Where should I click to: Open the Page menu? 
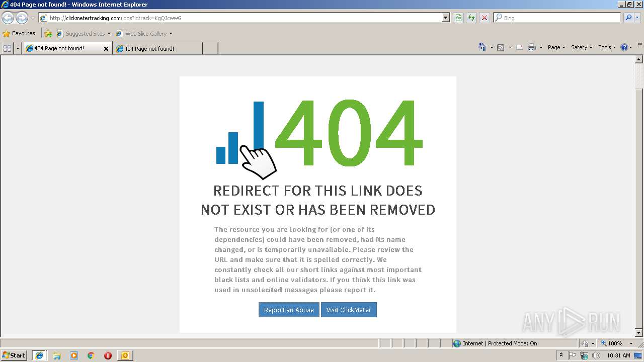pyautogui.click(x=556, y=47)
